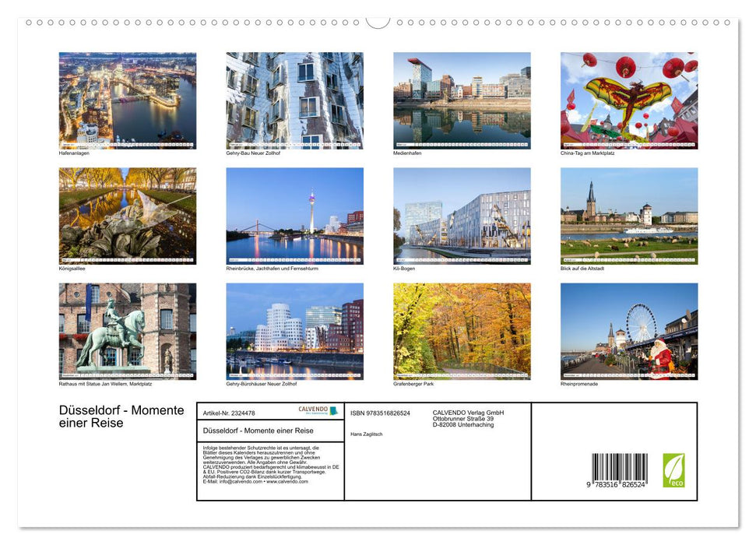Click 'D-82008 Unterhaching' text
Screen dimensions: 756x545
click(x=462, y=425)
